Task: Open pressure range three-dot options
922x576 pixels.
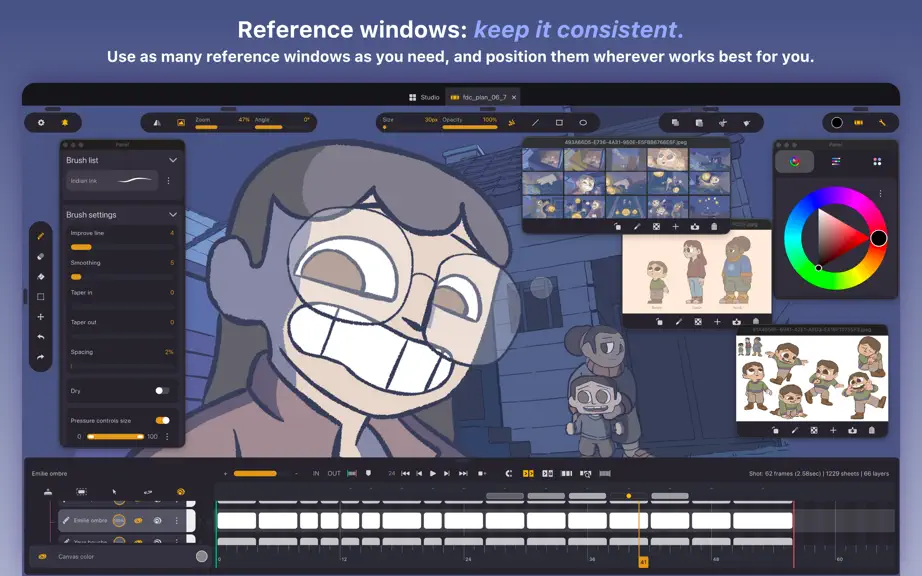Action: (167, 437)
